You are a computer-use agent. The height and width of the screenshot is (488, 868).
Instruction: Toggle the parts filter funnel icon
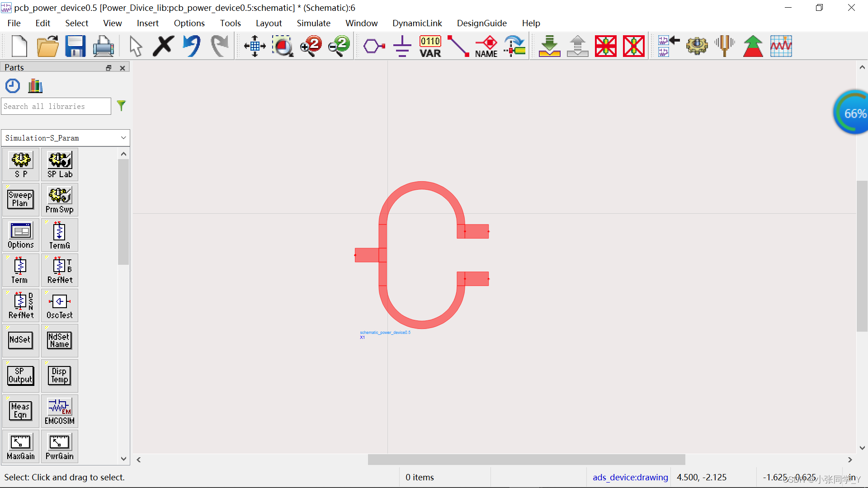[x=121, y=106]
